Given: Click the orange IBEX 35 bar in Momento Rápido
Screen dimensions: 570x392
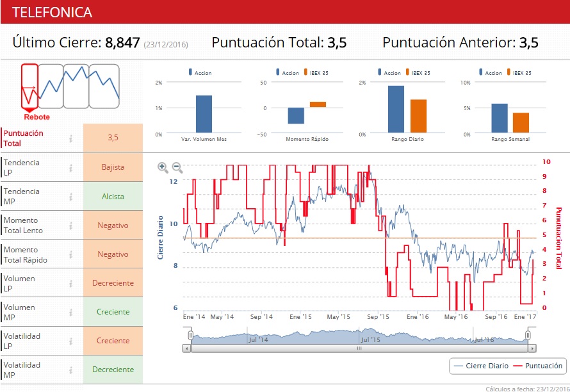Looking at the screenshot, I should (x=318, y=104).
